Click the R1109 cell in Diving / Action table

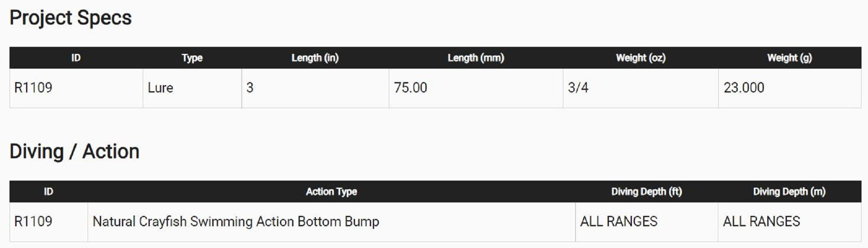pos(33,222)
